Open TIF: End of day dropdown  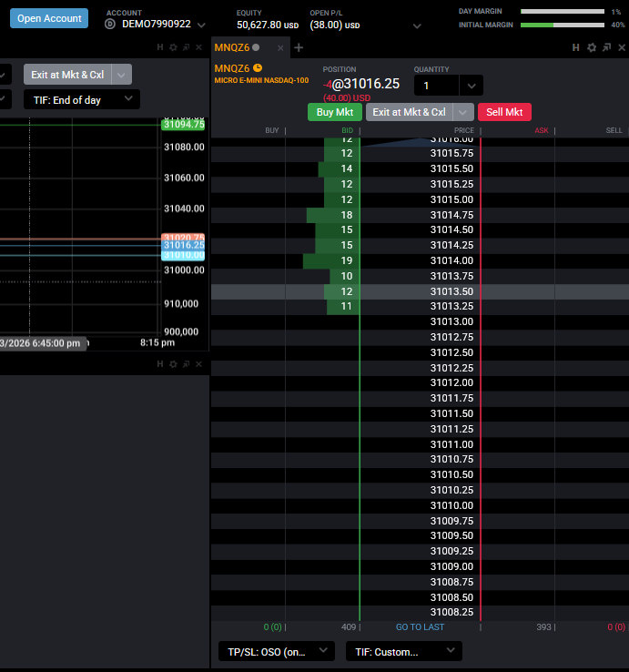(81, 100)
